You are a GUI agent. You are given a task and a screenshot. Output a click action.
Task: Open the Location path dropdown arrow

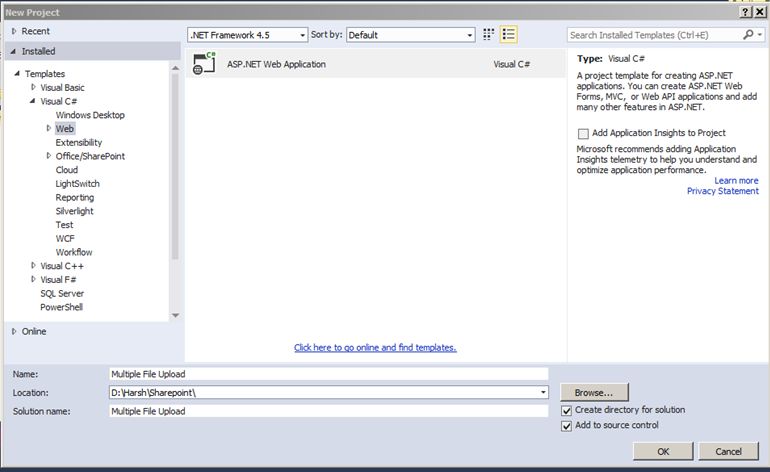pos(543,392)
